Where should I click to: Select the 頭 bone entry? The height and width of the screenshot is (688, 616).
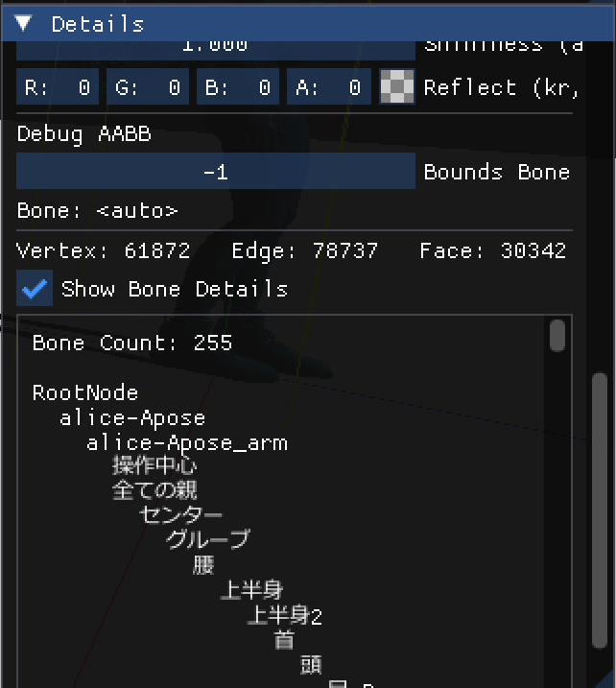click(311, 665)
